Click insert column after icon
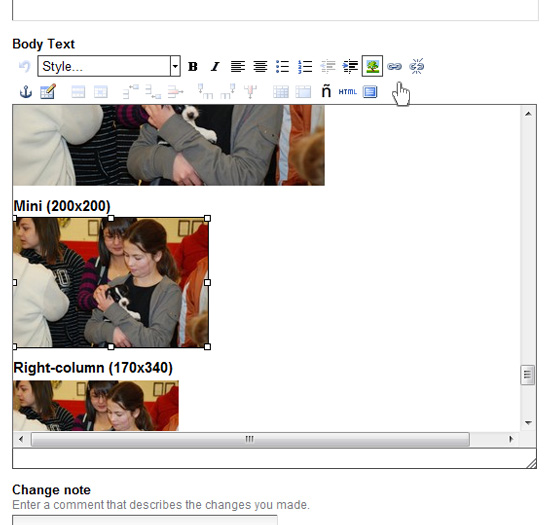 [228, 91]
